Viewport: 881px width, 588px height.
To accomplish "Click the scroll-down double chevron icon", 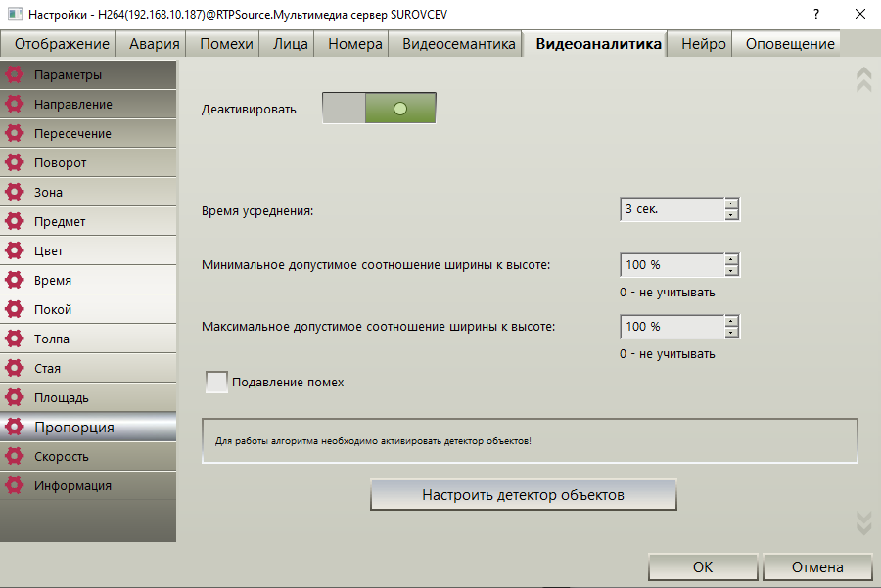I will tap(863, 522).
